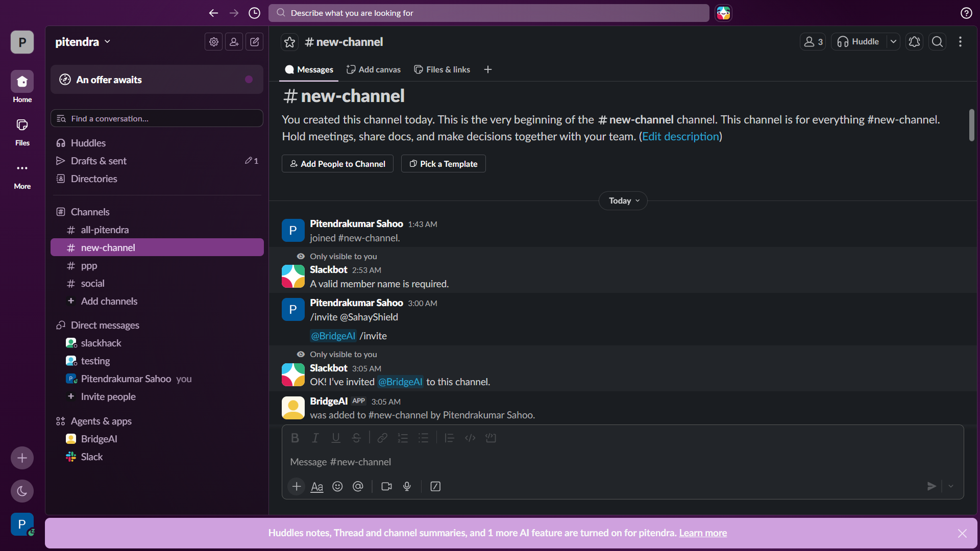Collapse the Direct messages section
Image resolution: width=980 pixels, height=551 pixels.
105,325
